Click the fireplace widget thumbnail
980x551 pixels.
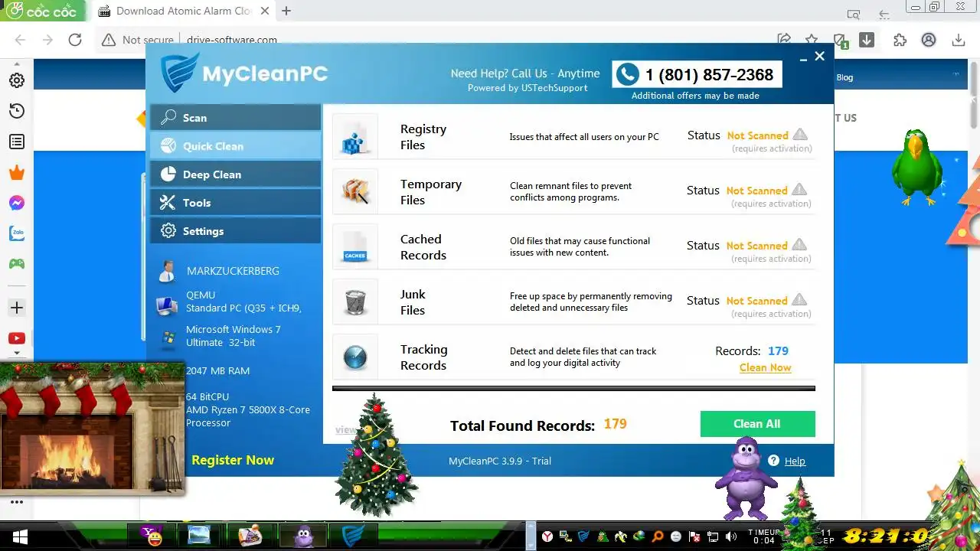pos(92,429)
